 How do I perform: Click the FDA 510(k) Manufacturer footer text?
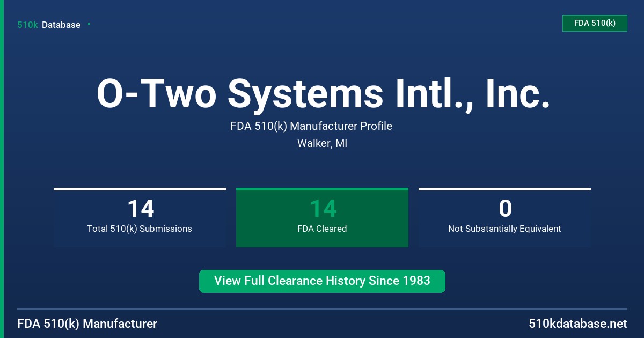click(x=87, y=324)
